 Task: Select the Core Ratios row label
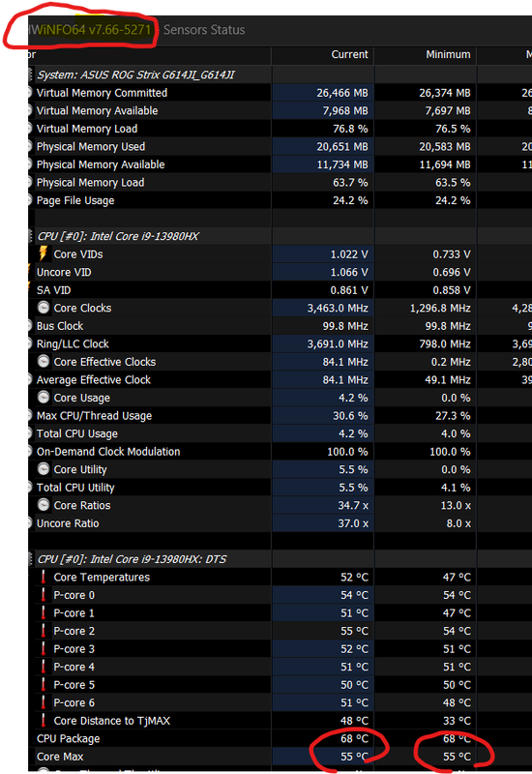click(82, 505)
